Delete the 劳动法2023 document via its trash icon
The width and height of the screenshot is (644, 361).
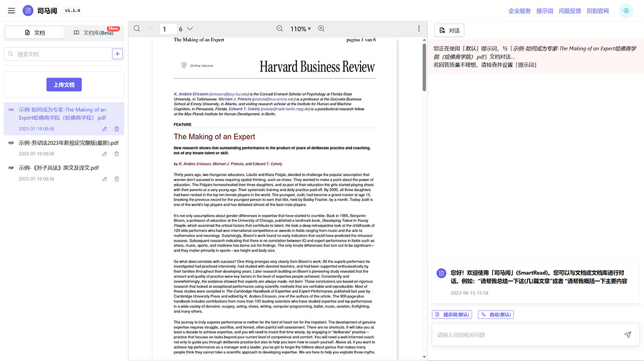click(x=116, y=154)
